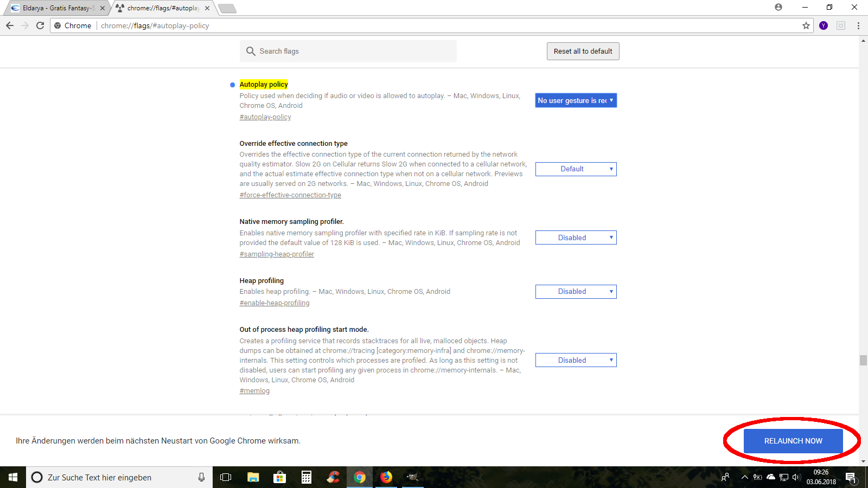The height and width of the screenshot is (488, 868).
Task: Open the purple Y extension icon
Action: tap(824, 25)
